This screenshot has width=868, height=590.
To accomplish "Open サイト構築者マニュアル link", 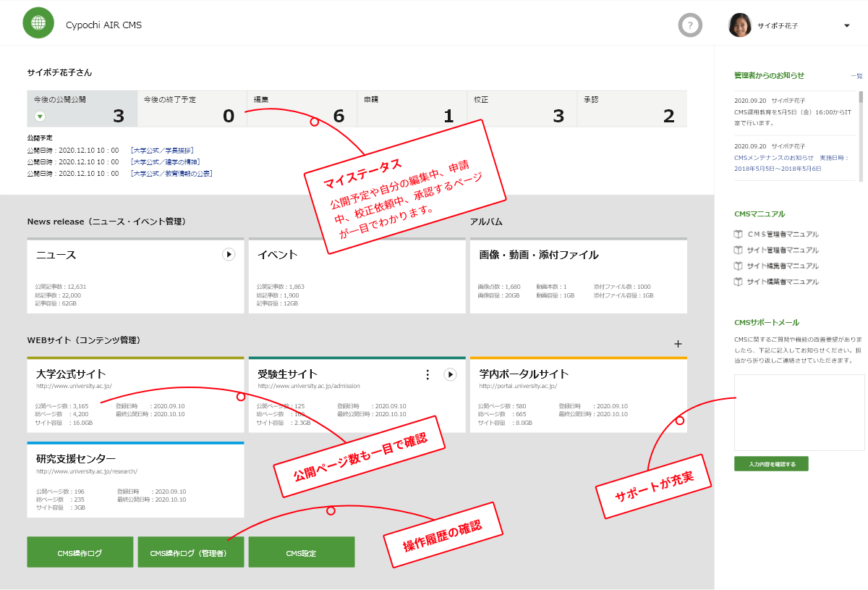I will click(x=783, y=282).
